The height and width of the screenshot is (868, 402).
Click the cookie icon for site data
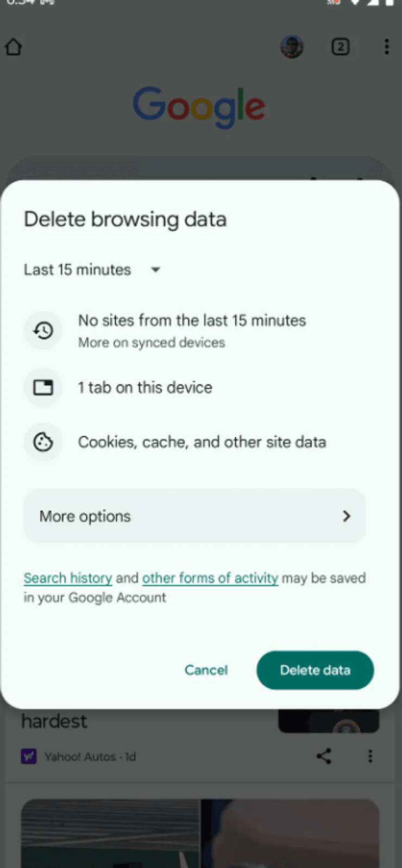[43, 442]
